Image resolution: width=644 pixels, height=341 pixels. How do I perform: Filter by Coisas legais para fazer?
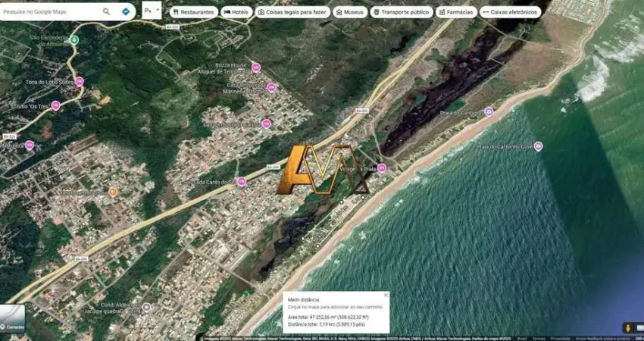(292, 12)
